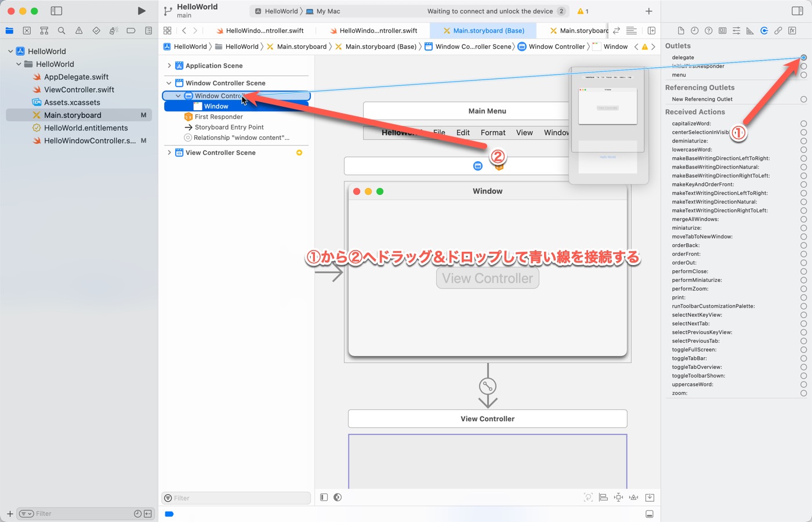
Task: Toggle the inspectors panel on the right
Action: coord(797,11)
